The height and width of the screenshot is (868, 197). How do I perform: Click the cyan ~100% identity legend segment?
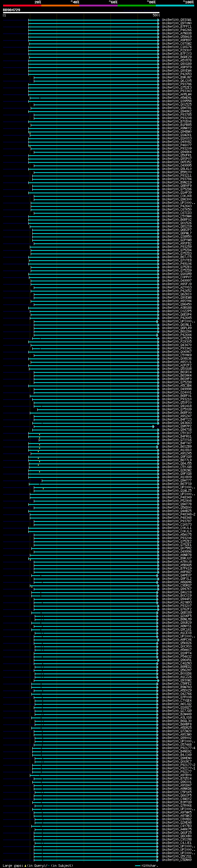click(175, 6)
